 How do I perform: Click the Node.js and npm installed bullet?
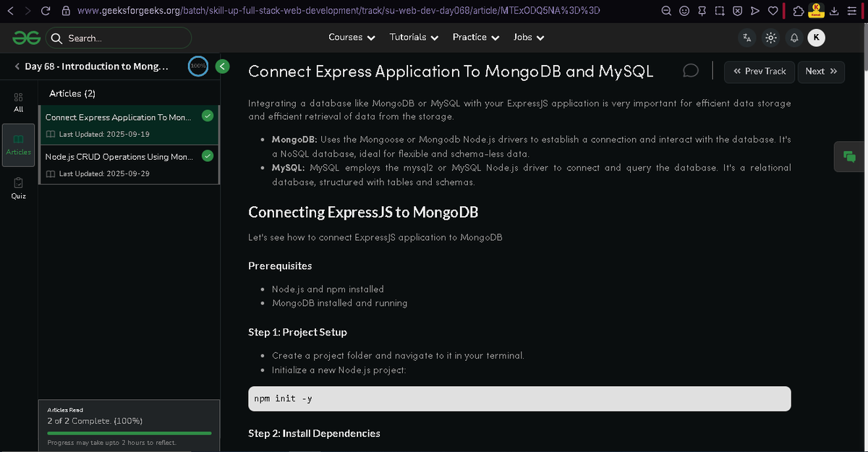tap(328, 289)
